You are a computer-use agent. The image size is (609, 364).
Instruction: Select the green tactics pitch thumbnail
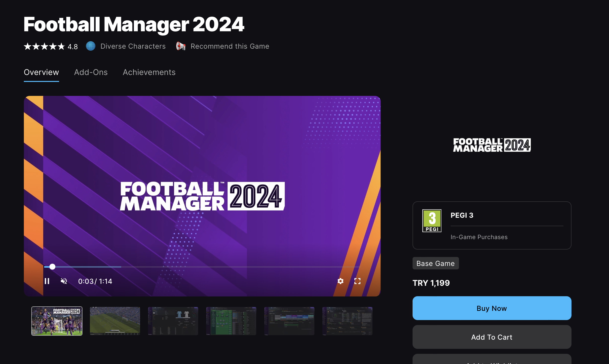coord(231,321)
